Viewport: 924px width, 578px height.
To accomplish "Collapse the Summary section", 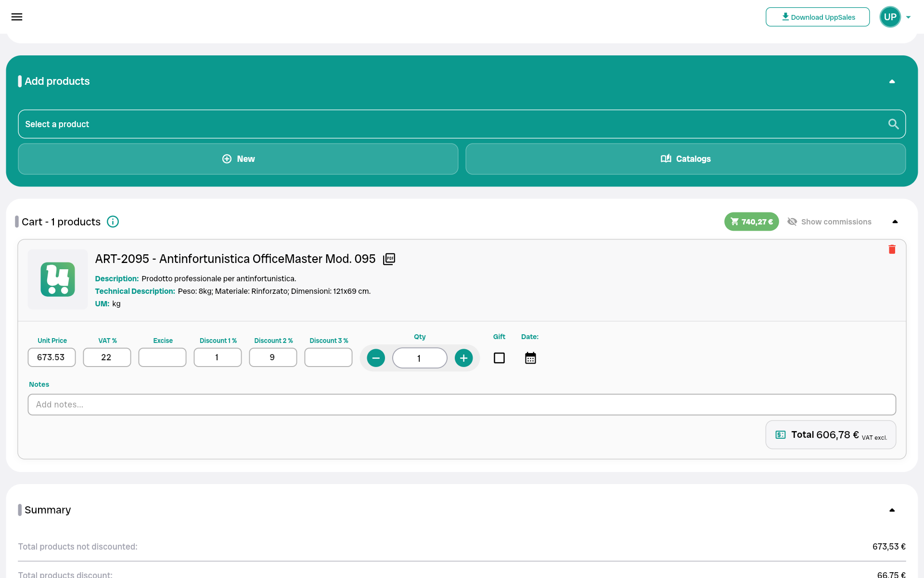I will click(892, 510).
